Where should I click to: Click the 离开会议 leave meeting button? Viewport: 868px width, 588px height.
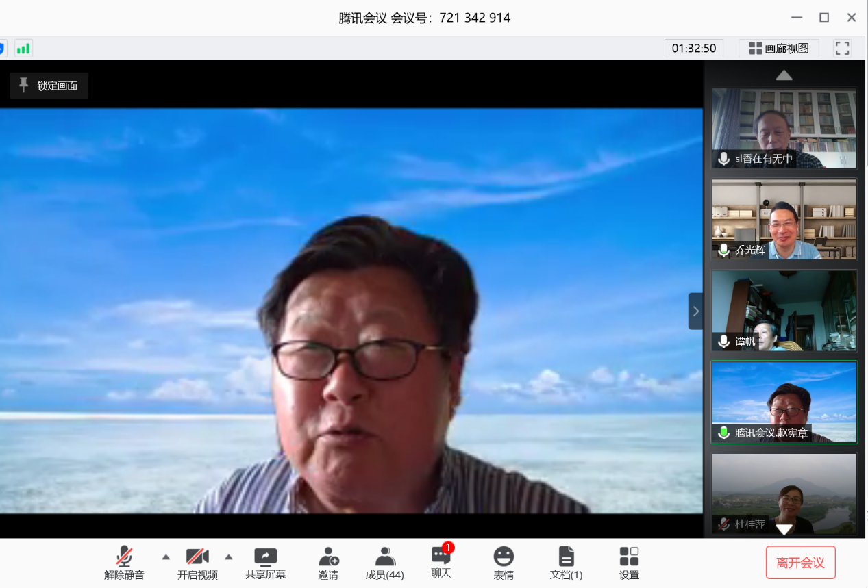point(800,563)
